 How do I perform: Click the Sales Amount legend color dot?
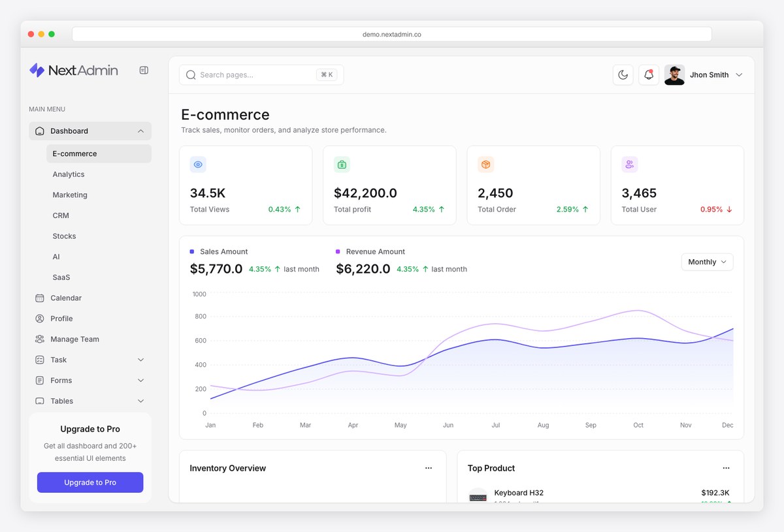tap(192, 251)
